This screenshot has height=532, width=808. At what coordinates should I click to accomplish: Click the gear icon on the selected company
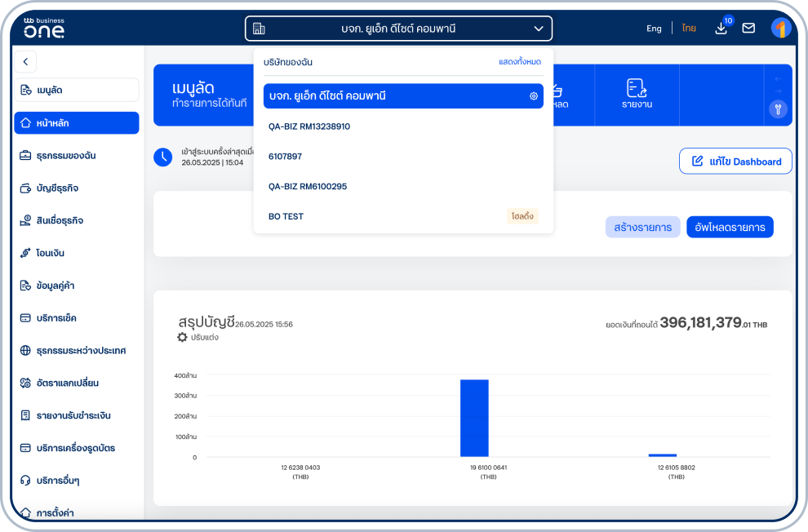pyautogui.click(x=534, y=96)
